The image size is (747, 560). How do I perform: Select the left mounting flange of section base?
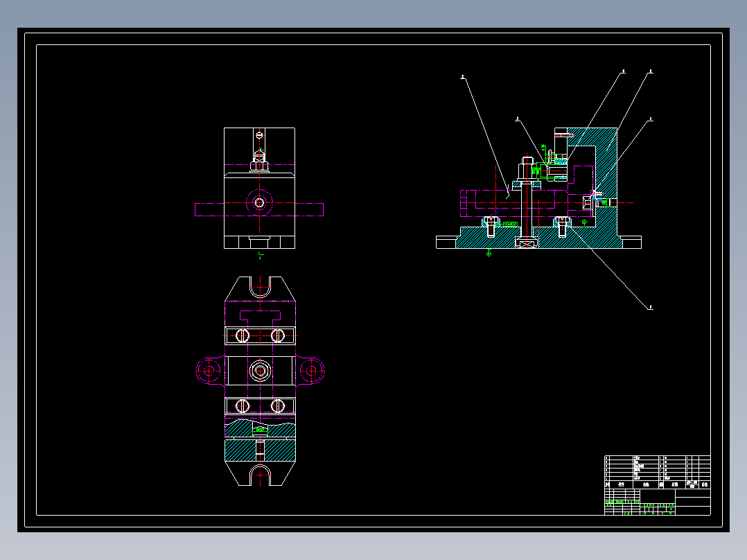(x=447, y=242)
